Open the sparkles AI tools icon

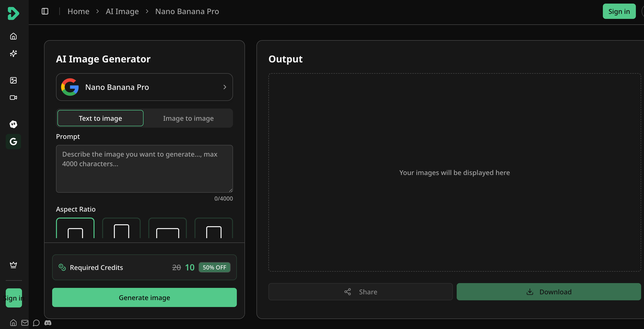13,54
